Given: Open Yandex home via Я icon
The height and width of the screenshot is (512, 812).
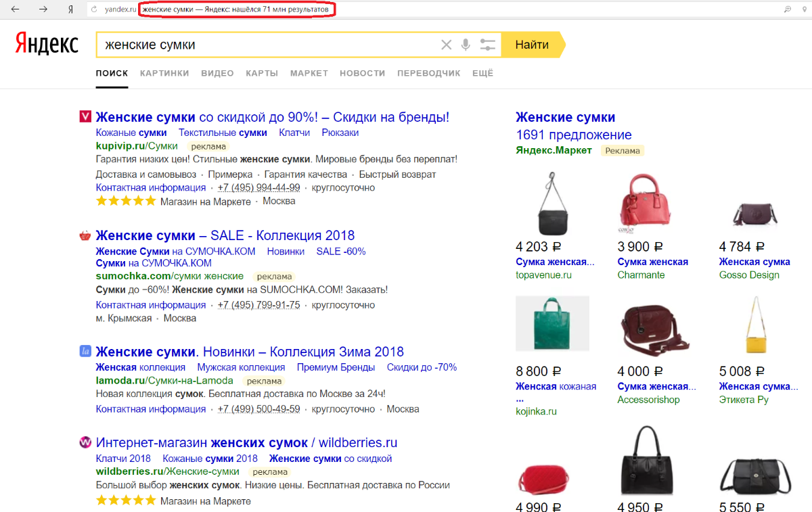Looking at the screenshot, I should point(70,9).
